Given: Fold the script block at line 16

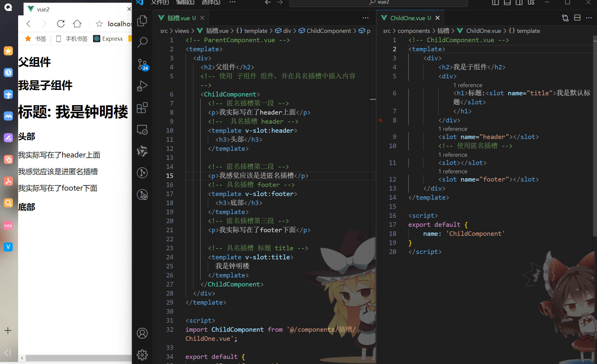Looking at the screenshot, I should (403, 216).
